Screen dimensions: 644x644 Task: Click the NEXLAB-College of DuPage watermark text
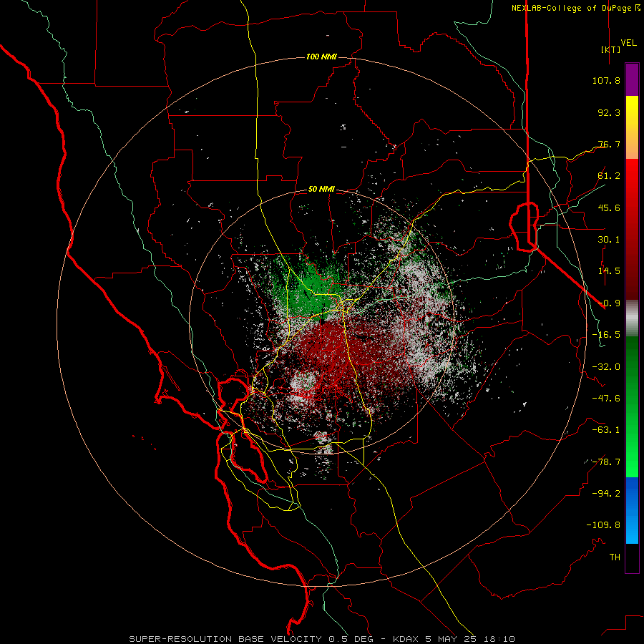[x=575, y=8]
